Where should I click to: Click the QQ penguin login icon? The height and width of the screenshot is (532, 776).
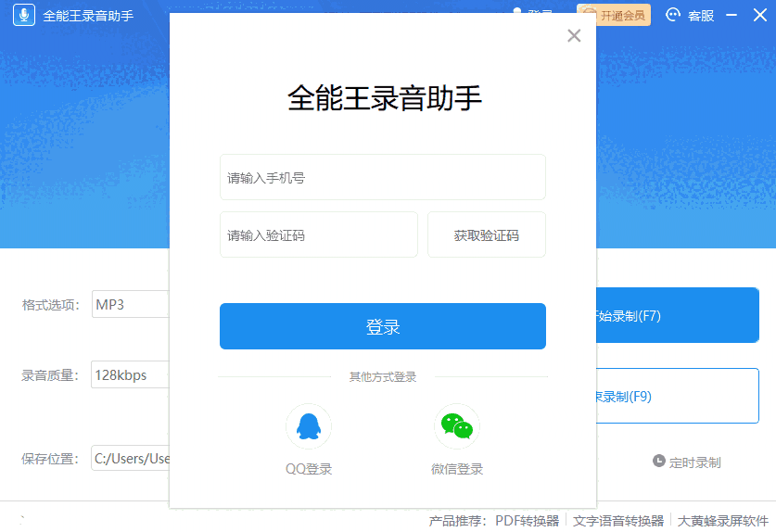click(309, 426)
